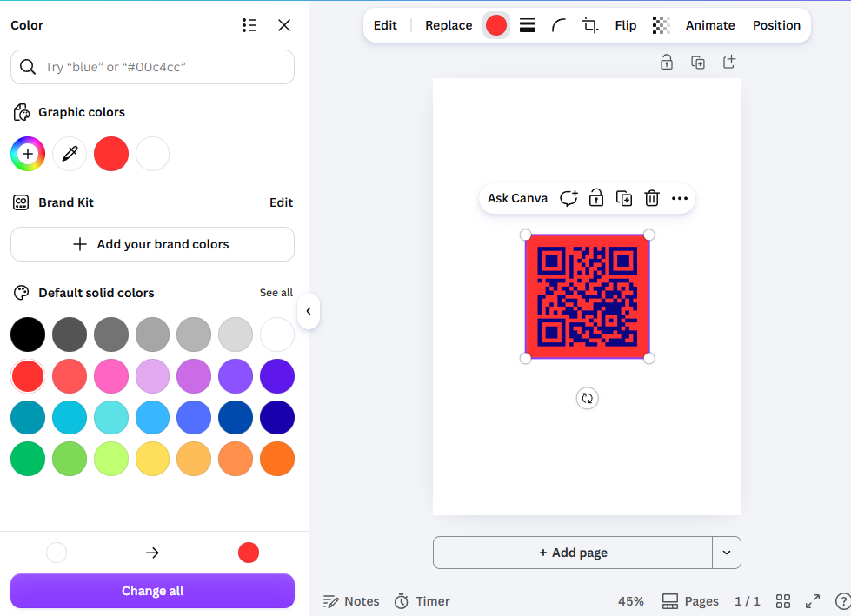Viewport: 851px width, 616px height.
Task: Open See all default solid colors
Action: coord(276,293)
